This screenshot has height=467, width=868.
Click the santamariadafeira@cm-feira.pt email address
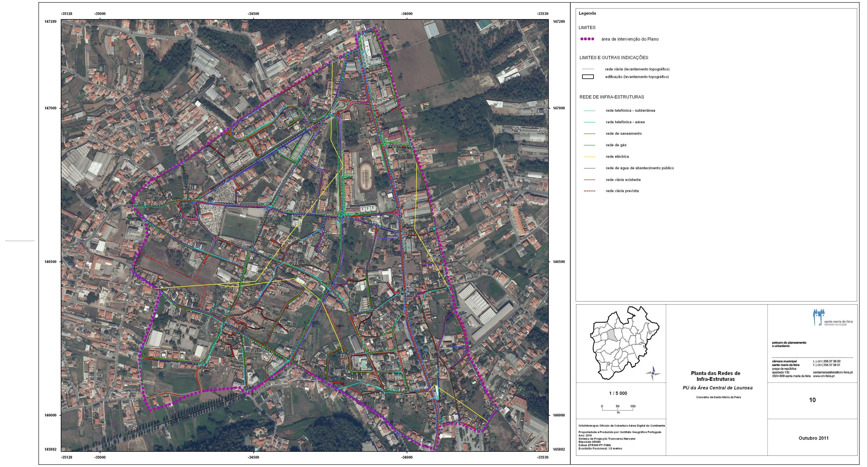click(x=833, y=372)
